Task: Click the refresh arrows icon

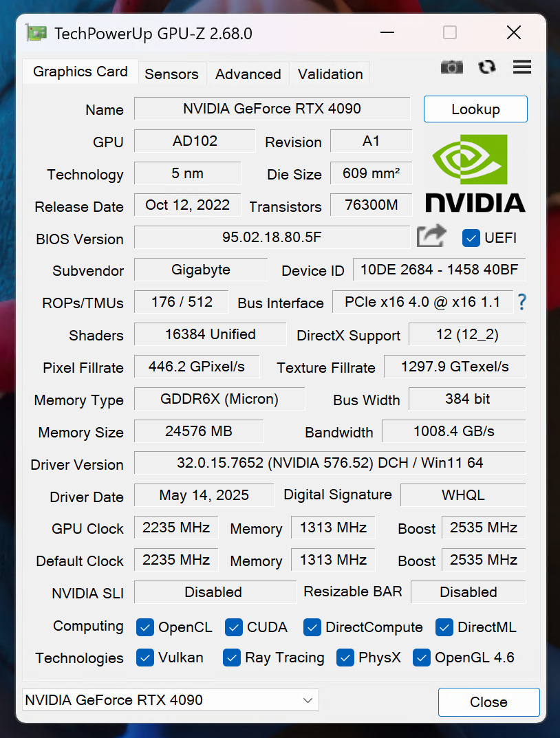Action: [x=487, y=67]
